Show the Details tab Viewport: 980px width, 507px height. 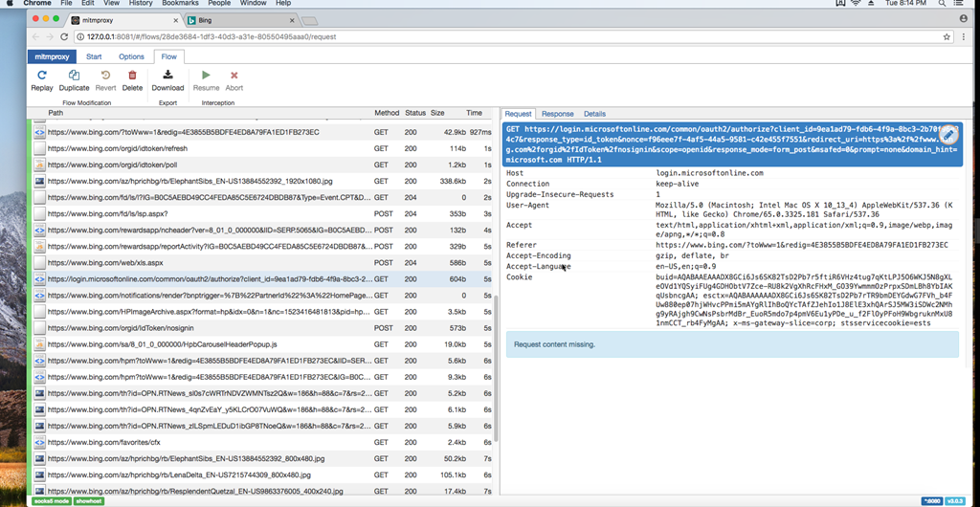tap(594, 114)
